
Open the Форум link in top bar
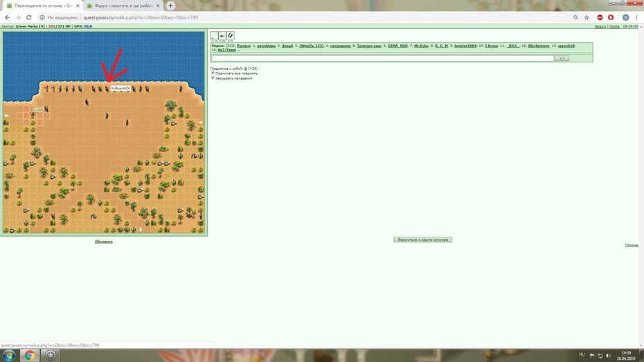(x=600, y=26)
